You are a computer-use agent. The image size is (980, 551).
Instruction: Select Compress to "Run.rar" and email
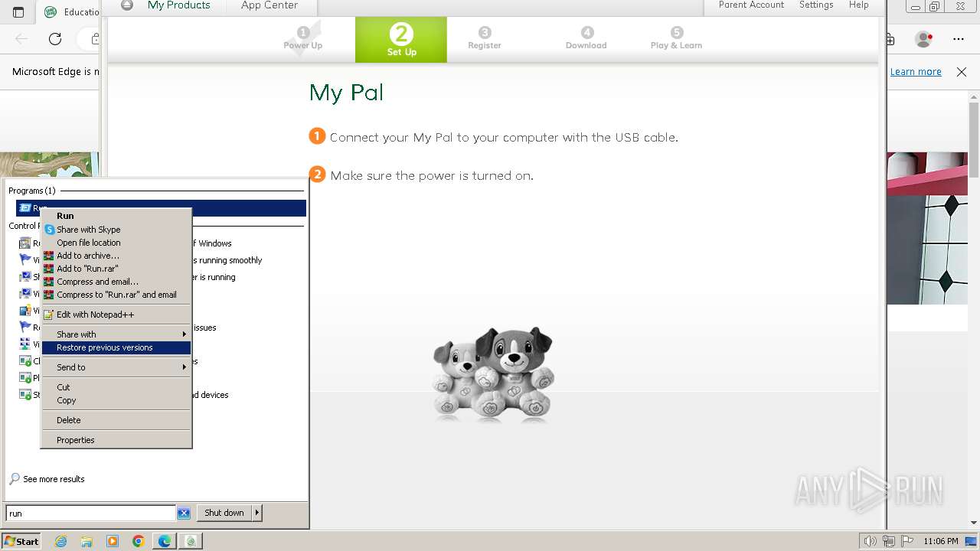[116, 295]
